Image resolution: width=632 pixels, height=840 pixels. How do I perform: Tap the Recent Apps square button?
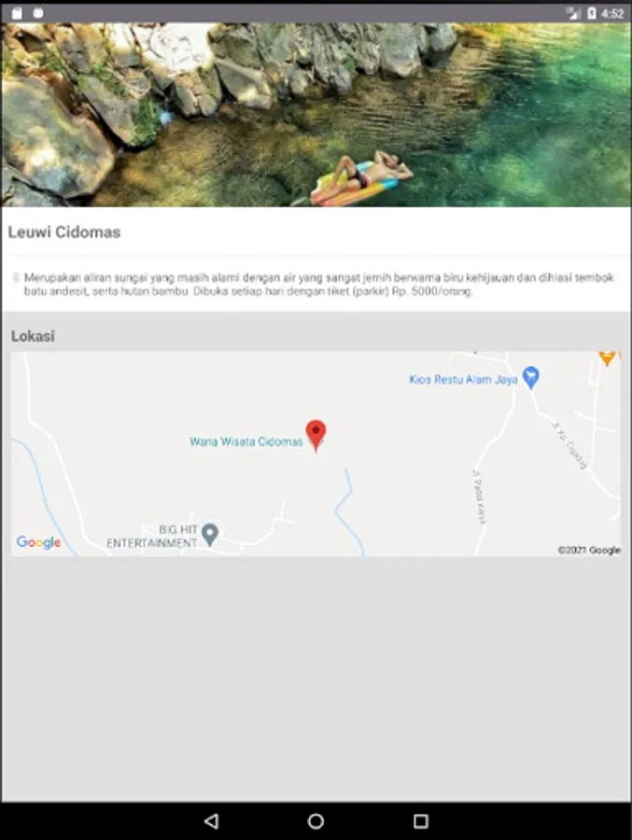pyautogui.click(x=421, y=820)
